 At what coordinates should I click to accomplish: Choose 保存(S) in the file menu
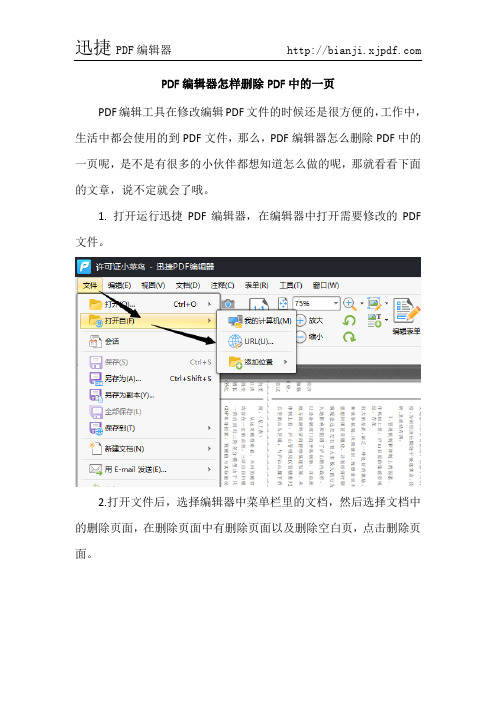[x=149, y=362]
